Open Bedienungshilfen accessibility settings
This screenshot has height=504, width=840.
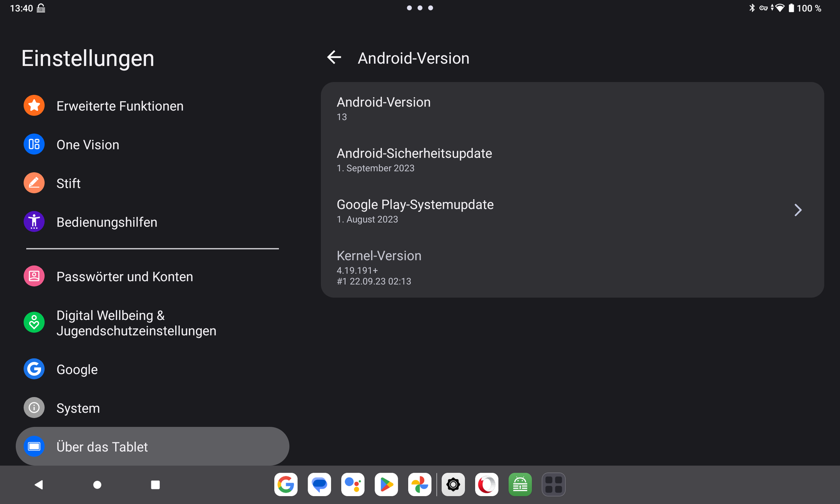(x=106, y=222)
